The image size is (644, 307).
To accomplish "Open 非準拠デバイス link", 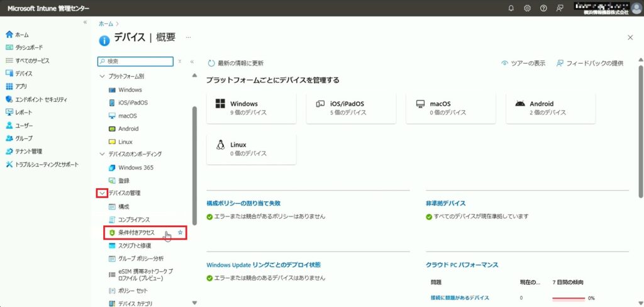I will pos(446,203).
